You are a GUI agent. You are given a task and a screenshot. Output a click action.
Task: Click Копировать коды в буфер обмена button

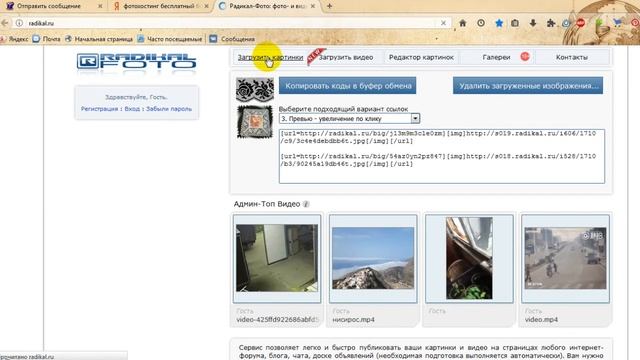(x=348, y=86)
